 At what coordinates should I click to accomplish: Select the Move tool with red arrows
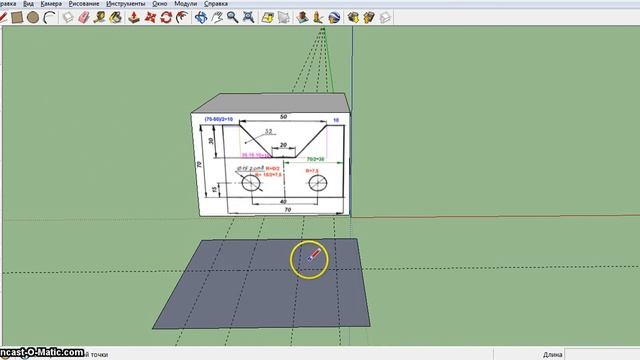(150, 18)
